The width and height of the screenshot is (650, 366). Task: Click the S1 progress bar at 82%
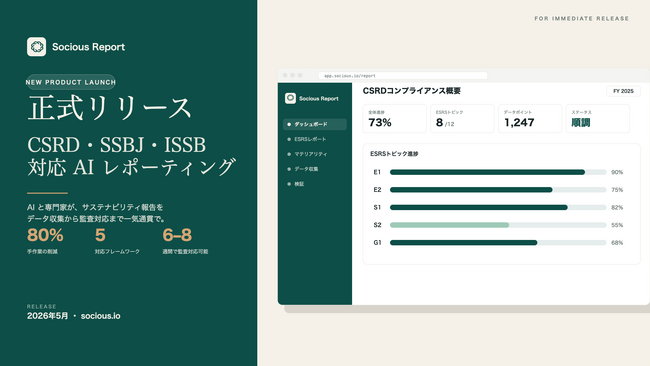[x=498, y=207]
